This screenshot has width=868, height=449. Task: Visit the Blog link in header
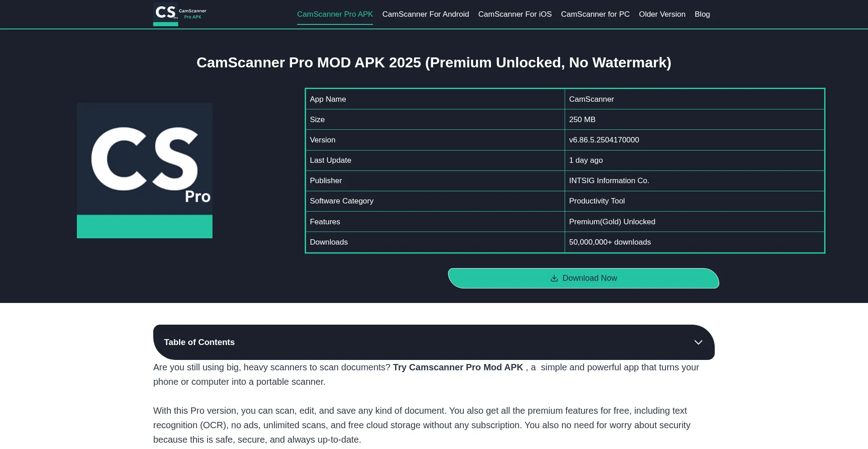pos(702,14)
